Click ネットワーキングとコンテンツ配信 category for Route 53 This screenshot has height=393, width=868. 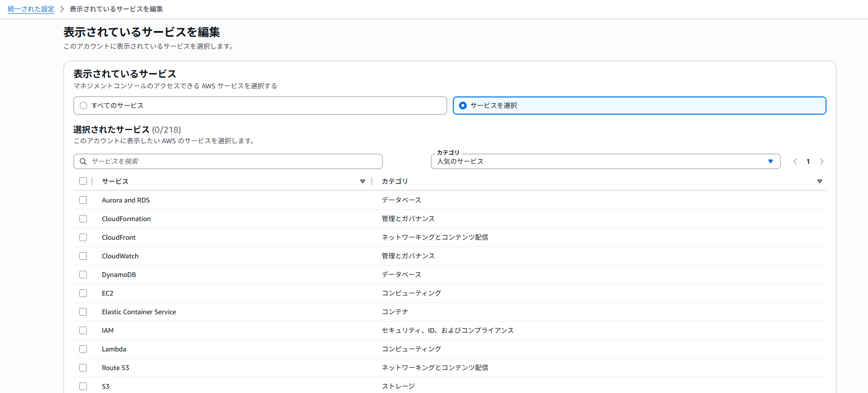point(435,368)
